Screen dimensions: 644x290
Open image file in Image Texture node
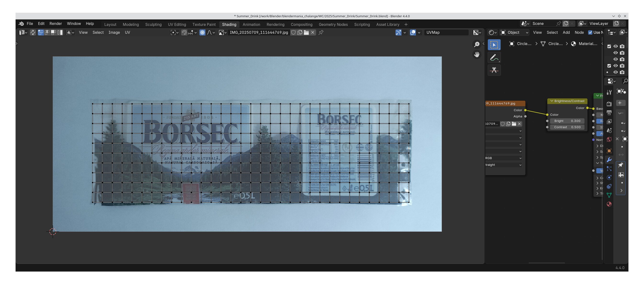tap(514, 124)
